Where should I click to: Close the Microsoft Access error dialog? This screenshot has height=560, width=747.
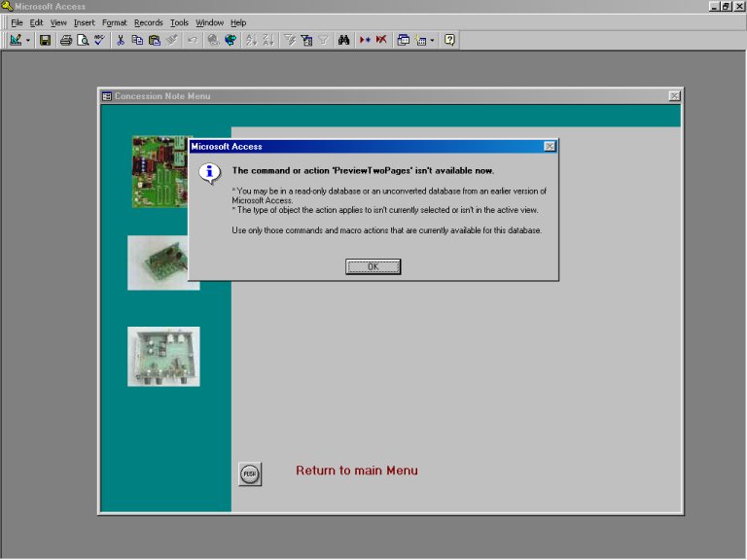[550, 146]
